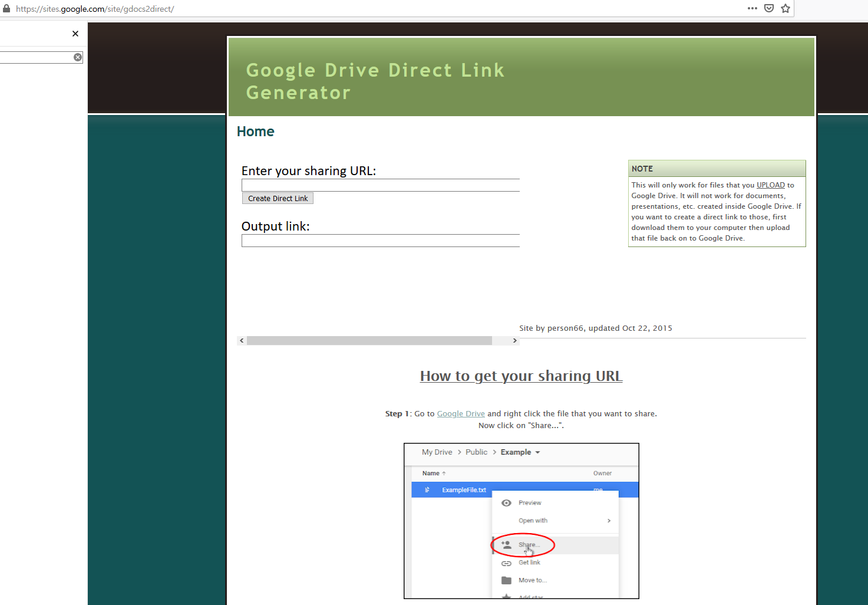Click the Output link field

click(x=381, y=241)
